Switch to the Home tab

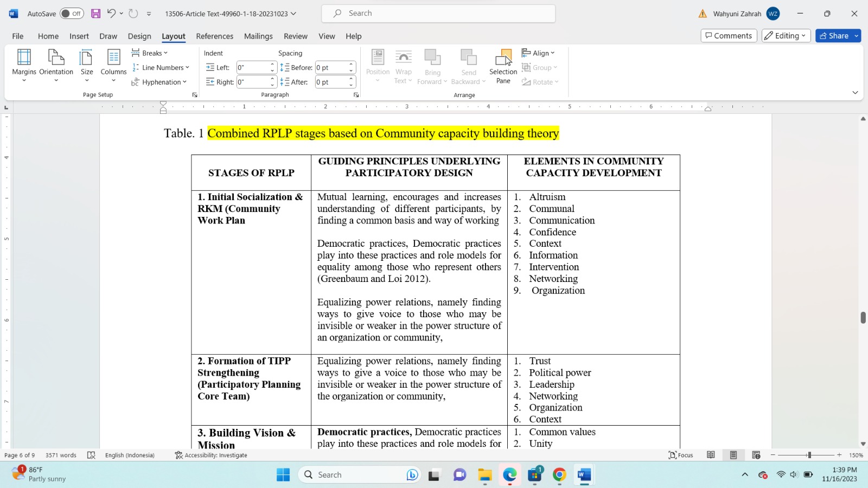48,36
